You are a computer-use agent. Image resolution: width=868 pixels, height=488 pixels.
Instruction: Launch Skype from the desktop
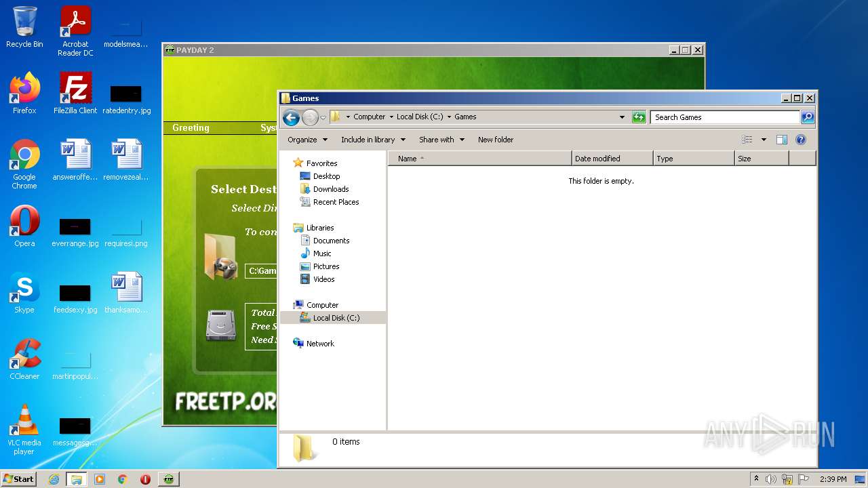pos(24,293)
